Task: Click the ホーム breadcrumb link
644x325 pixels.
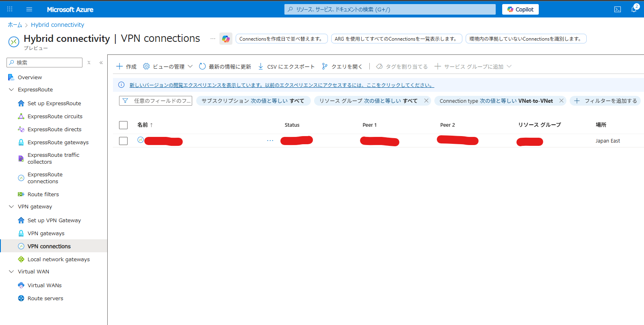Action: point(15,25)
